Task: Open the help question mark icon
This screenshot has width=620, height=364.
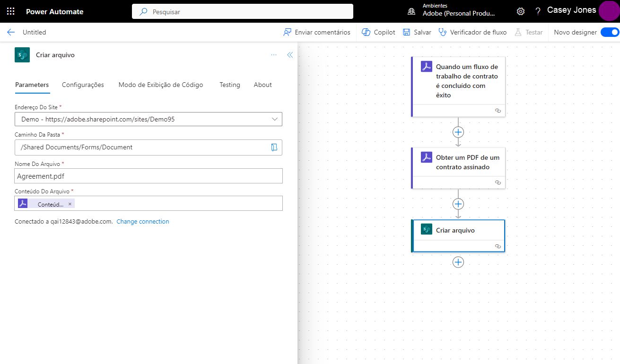Action: coord(538,11)
